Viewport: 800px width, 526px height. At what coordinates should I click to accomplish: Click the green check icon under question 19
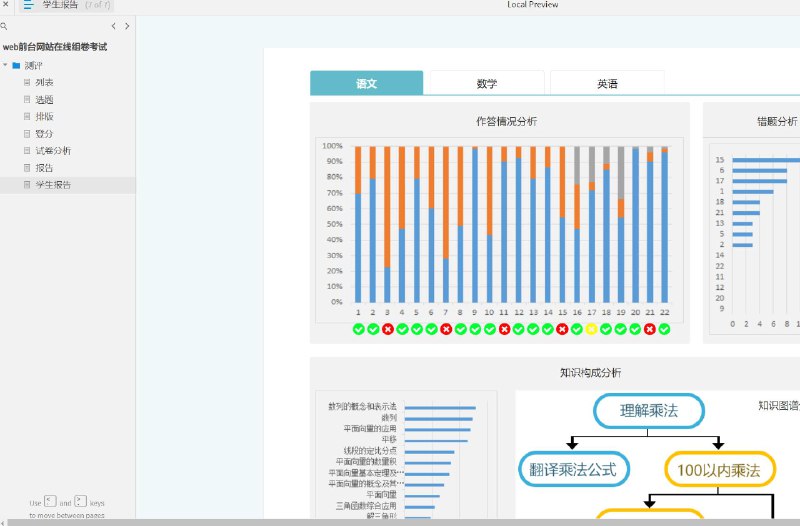click(620, 330)
